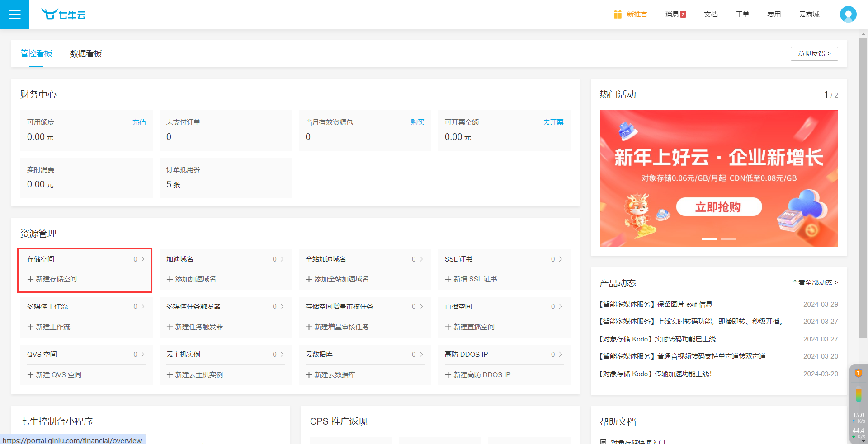Viewport: 868px width, 444px height.
Task: Click the gift icon beside 新推官
Action: point(618,14)
